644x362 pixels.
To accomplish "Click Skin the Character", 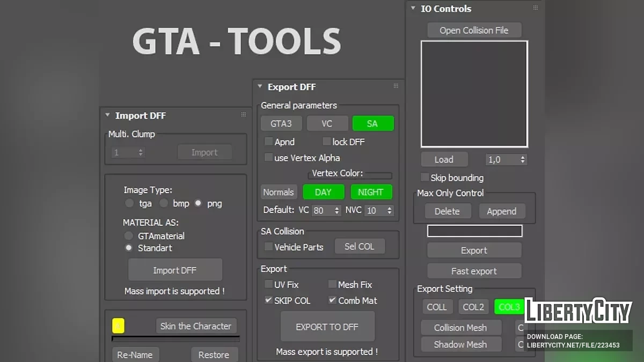I will 196,326.
